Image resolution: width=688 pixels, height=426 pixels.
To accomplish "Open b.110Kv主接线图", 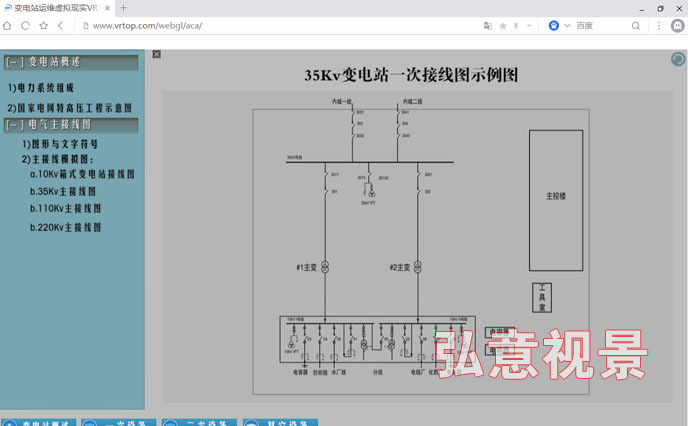I will (65, 208).
